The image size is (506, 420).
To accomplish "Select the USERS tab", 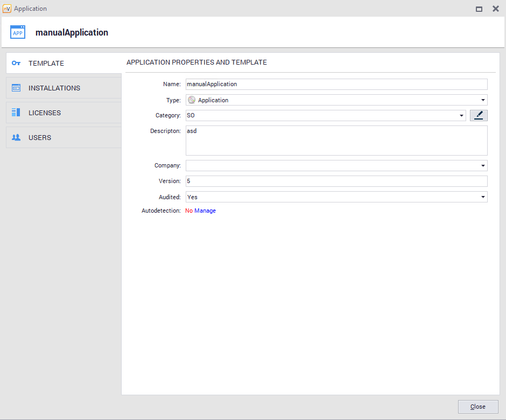I will pyautogui.click(x=40, y=137).
